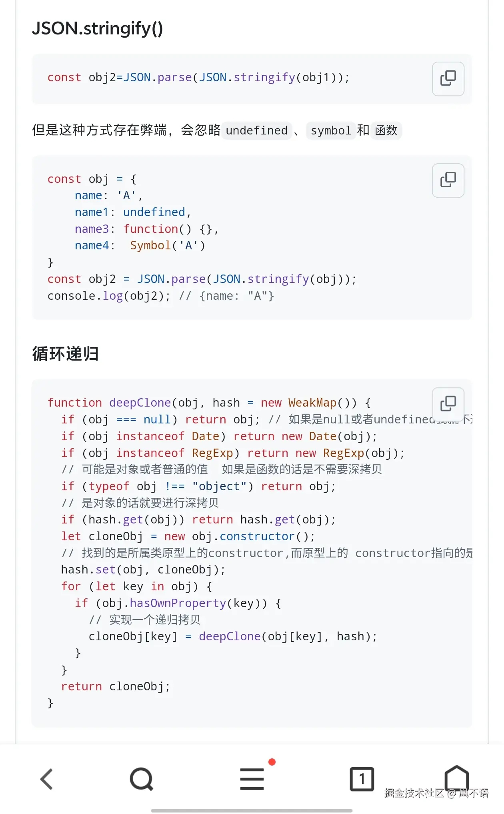Tap the JSON.stringify() heading

point(97,29)
